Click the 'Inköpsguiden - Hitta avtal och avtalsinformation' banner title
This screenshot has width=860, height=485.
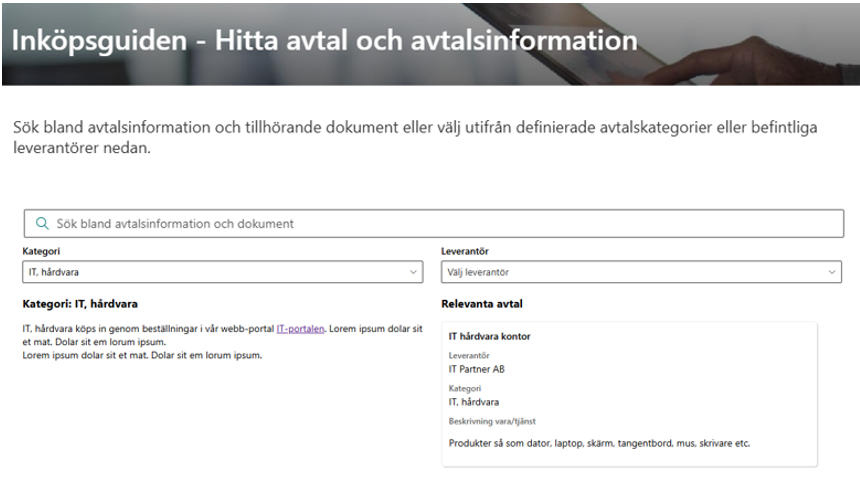tap(325, 40)
